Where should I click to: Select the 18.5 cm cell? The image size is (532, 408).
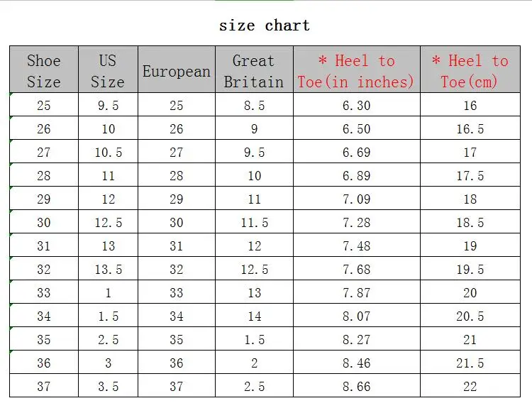[470, 222]
